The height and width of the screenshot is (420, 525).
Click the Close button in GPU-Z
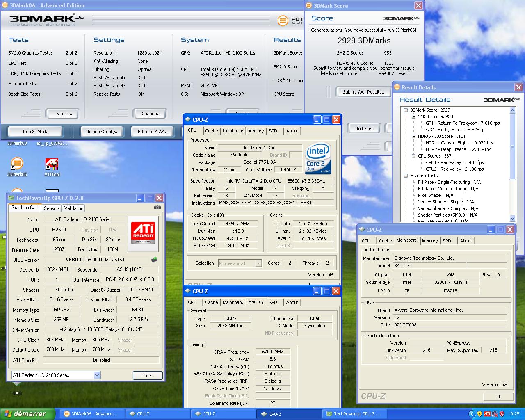(x=148, y=375)
